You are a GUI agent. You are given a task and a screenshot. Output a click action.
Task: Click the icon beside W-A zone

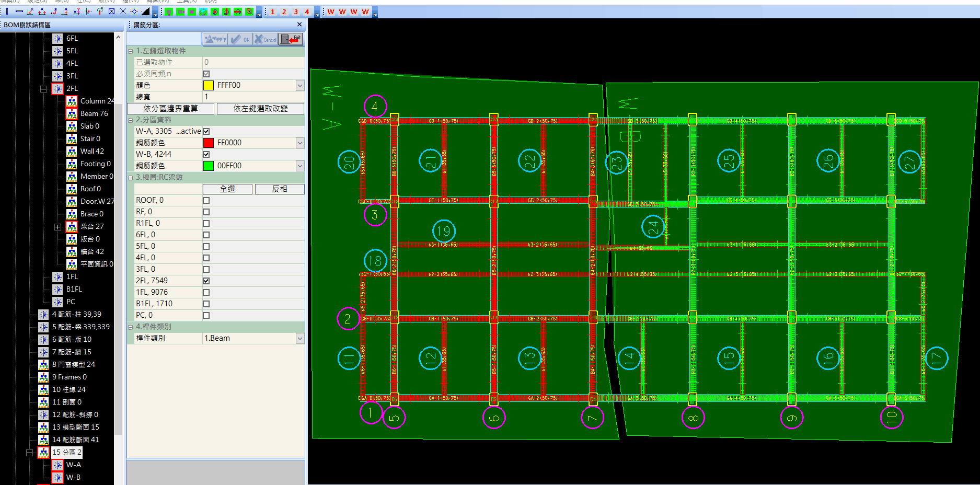click(57, 465)
